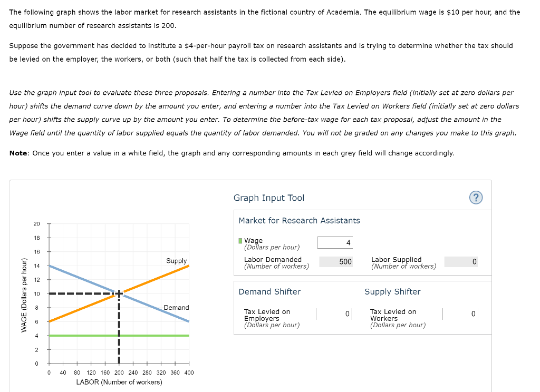Click the Demand Shifter section header
The height and width of the screenshot is (392, 540).
tap(269, 291)
